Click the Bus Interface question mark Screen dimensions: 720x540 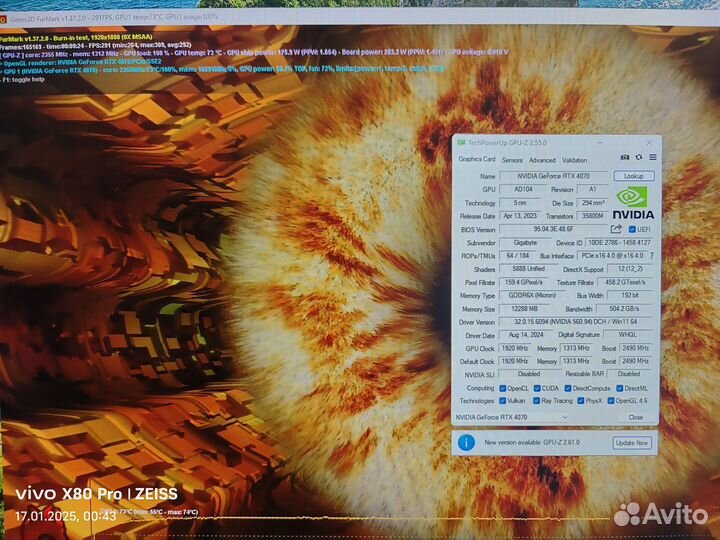[651, 255]
